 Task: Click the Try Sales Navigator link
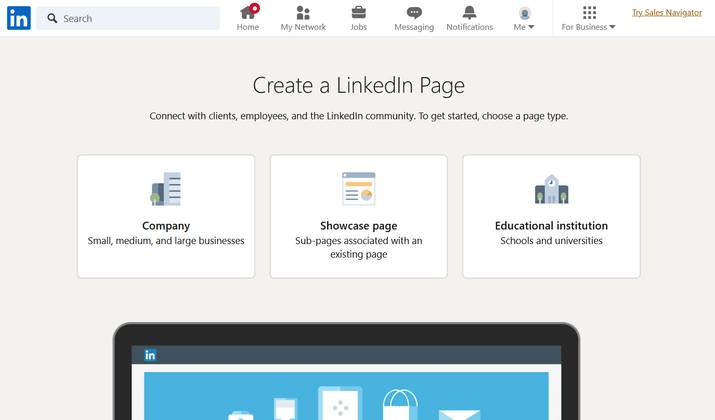667,13
